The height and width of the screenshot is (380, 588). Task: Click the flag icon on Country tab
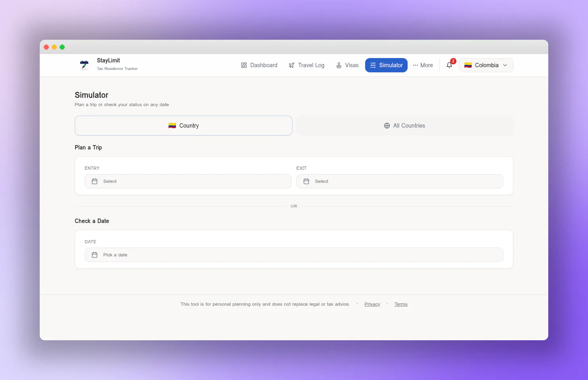(172, 126)
